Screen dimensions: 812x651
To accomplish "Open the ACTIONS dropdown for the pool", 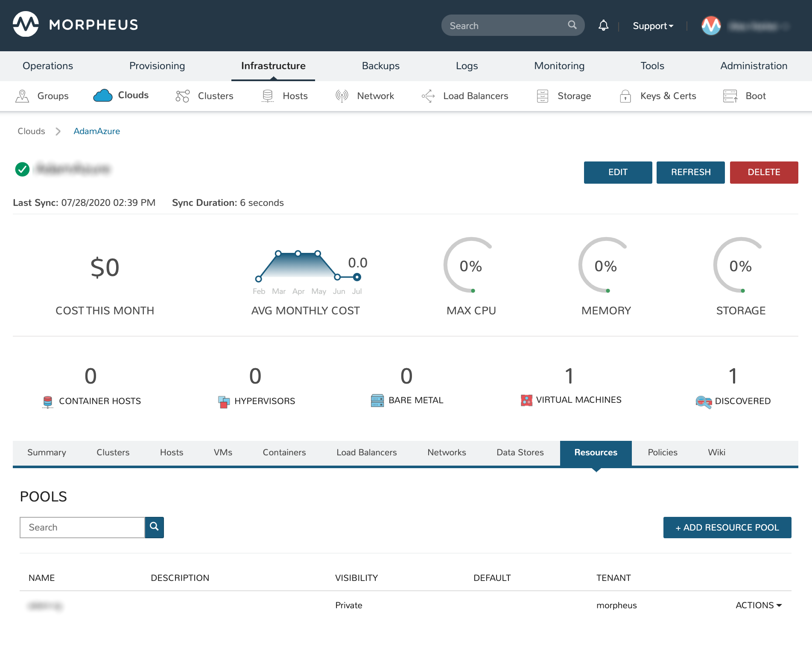I will 758,605.
